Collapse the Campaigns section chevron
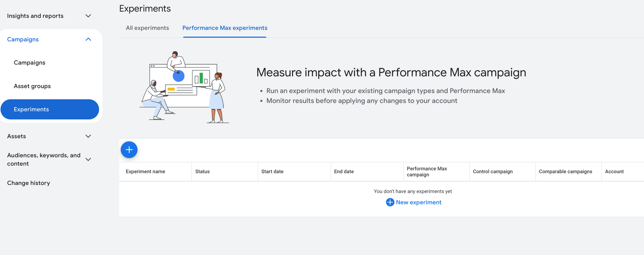Image resolution: width=644 pixels, height=255 pixels. pyautogui.click(x=88, y=39)
